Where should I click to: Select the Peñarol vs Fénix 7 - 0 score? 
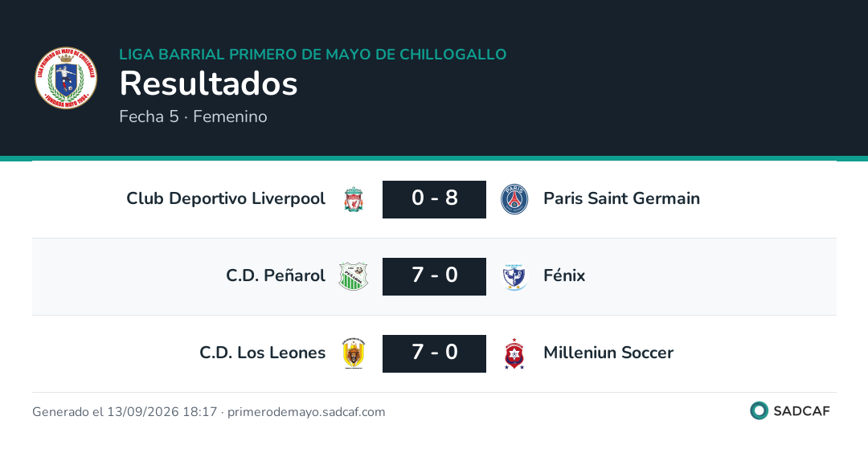coord(434,276)
